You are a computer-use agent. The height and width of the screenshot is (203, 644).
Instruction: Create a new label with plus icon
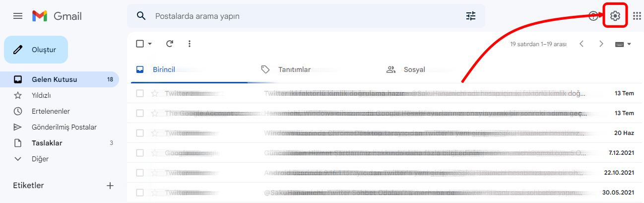pyautogui.click(x=110, y=186)
